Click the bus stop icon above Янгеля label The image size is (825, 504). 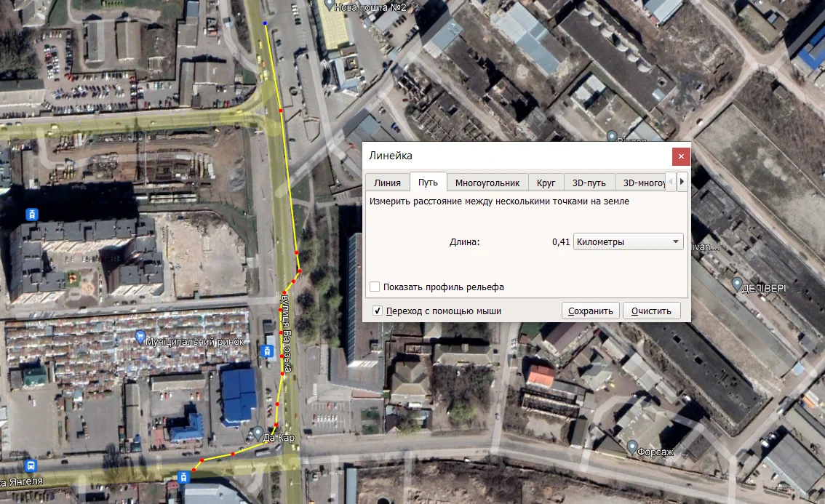coord(31,465)
